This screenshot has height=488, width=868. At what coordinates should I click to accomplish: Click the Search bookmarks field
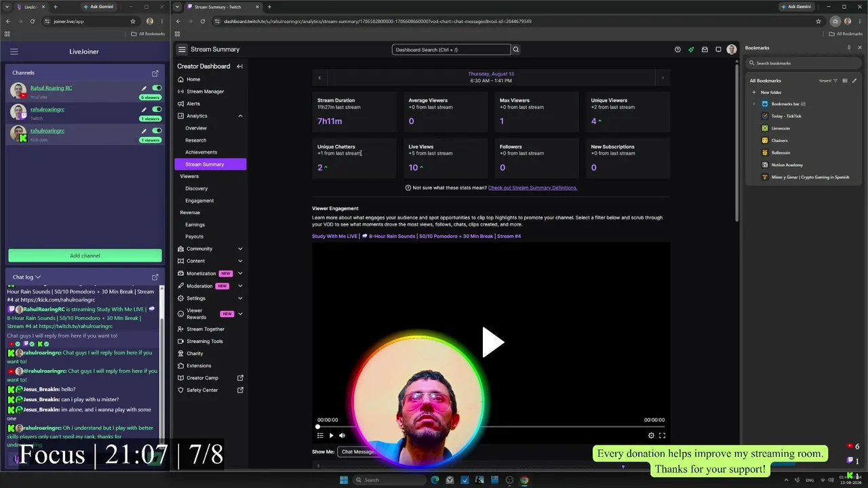[x=804, y=63]
